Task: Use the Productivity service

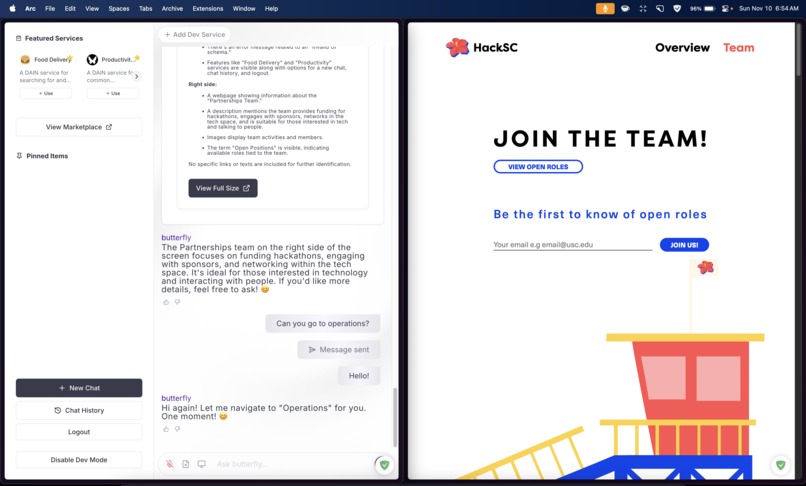Action: 113,94
